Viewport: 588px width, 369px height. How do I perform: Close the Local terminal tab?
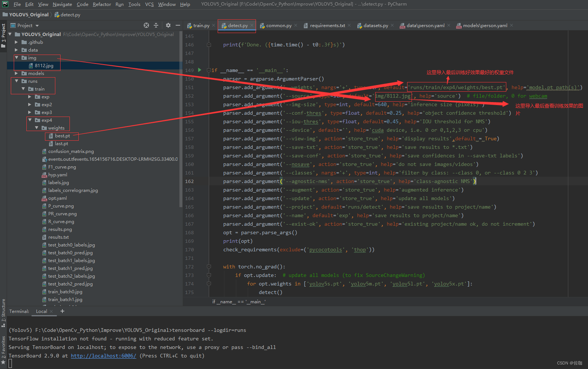coord(51,311)
